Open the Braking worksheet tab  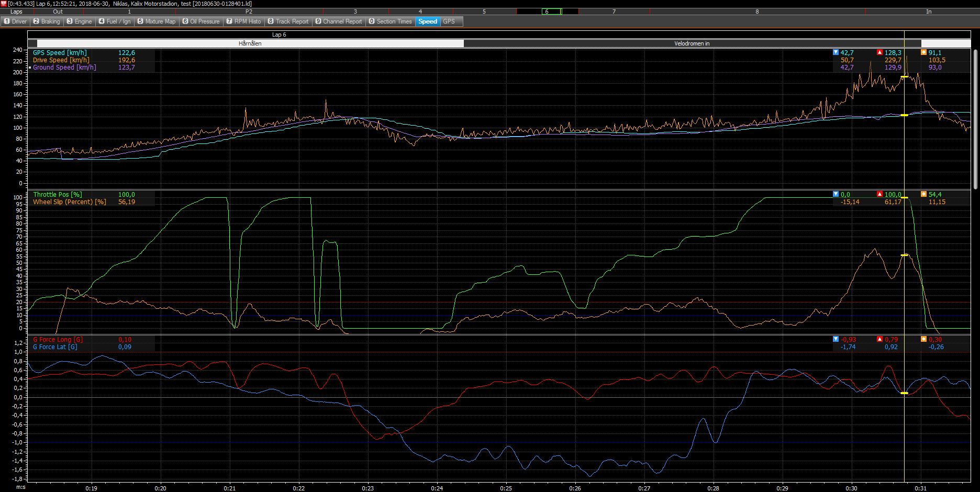point(47,21)
